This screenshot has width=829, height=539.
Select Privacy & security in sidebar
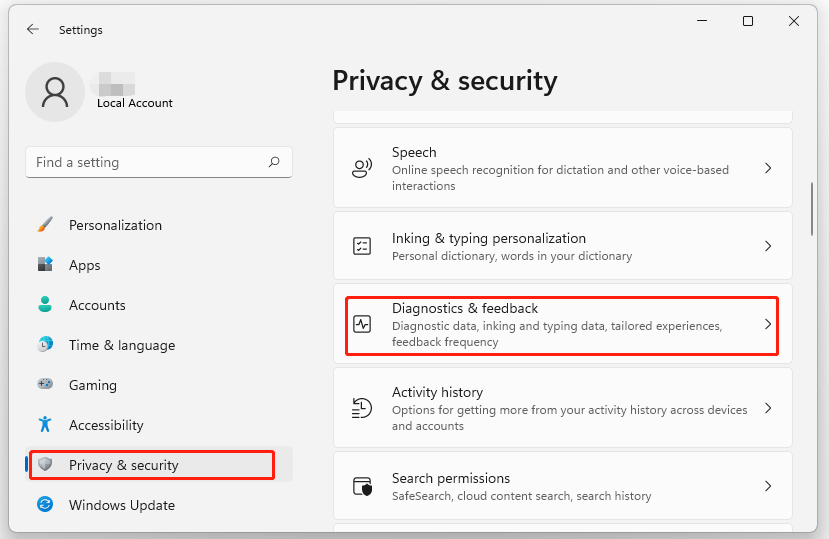coord(123,465)
